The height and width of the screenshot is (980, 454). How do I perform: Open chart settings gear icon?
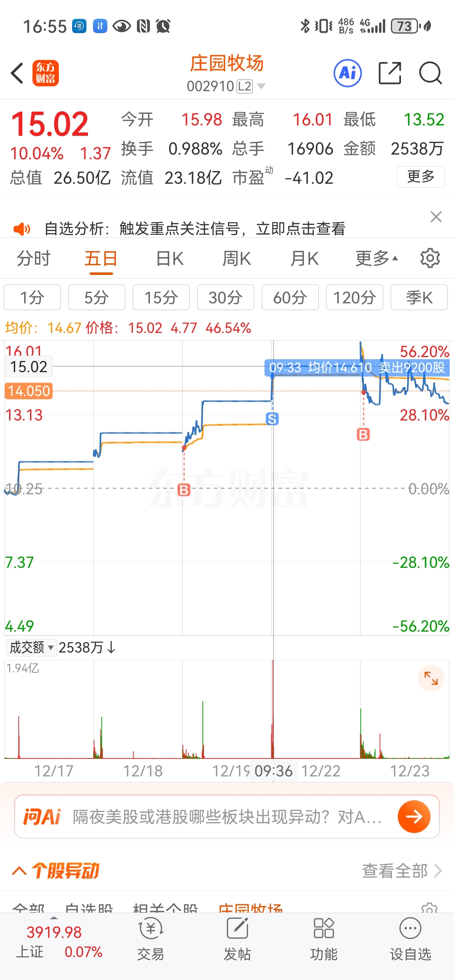429,259
